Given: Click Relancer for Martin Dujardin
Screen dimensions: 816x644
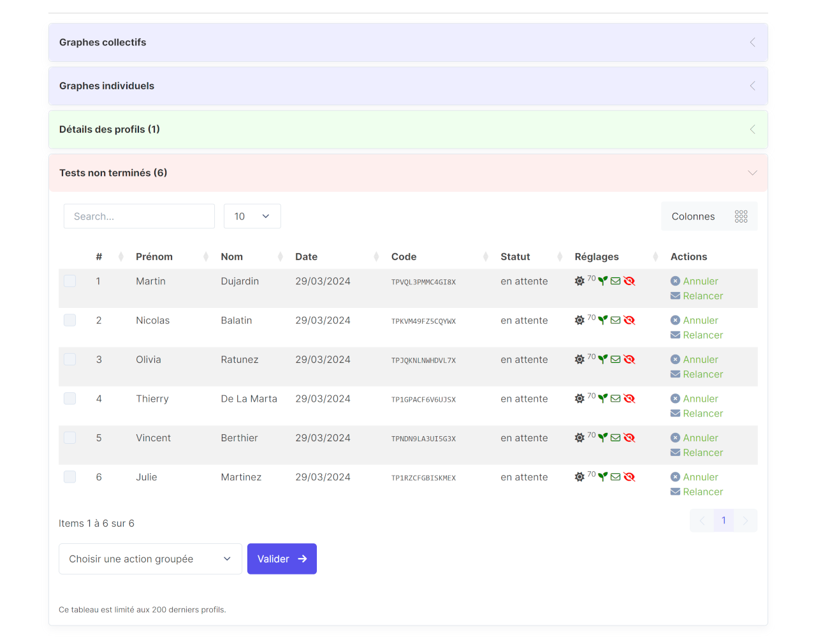Looking at the screenshot, I should pos(703,296).
